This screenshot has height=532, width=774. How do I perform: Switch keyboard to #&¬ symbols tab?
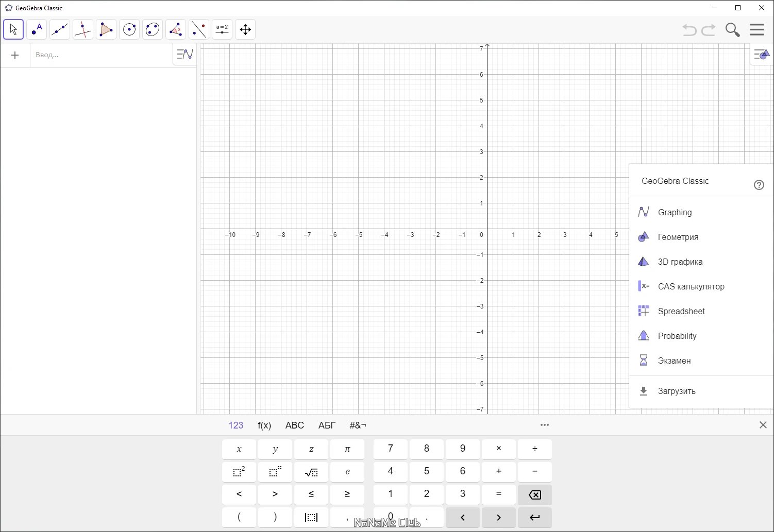click(x=358, y=425)
